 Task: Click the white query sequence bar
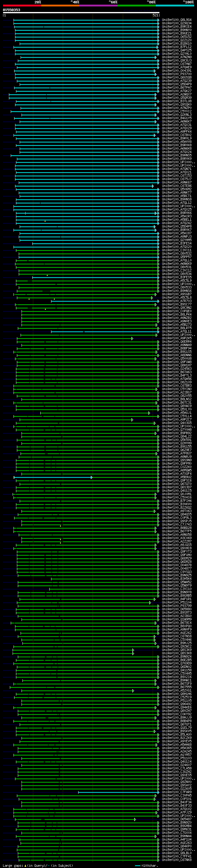[81, 12]
